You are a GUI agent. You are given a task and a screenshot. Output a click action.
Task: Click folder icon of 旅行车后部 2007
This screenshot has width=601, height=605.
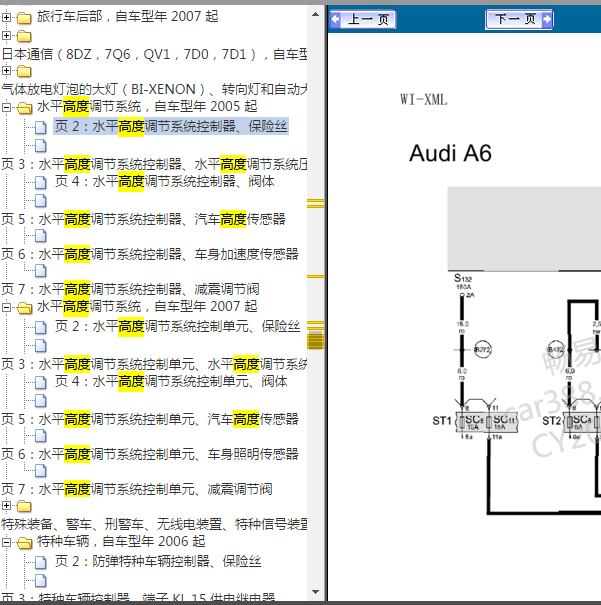[24, 18]
